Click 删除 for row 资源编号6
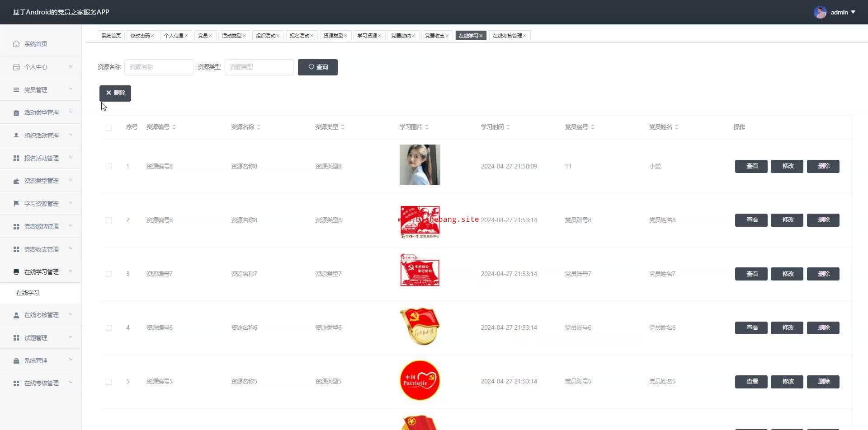868x430 pixels. point(823,327)
